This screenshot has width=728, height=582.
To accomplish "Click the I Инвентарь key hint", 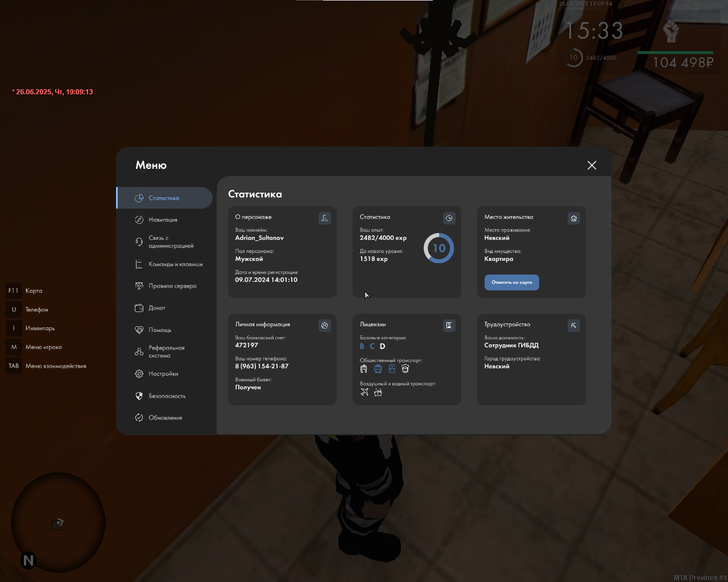I will (31, 328).
